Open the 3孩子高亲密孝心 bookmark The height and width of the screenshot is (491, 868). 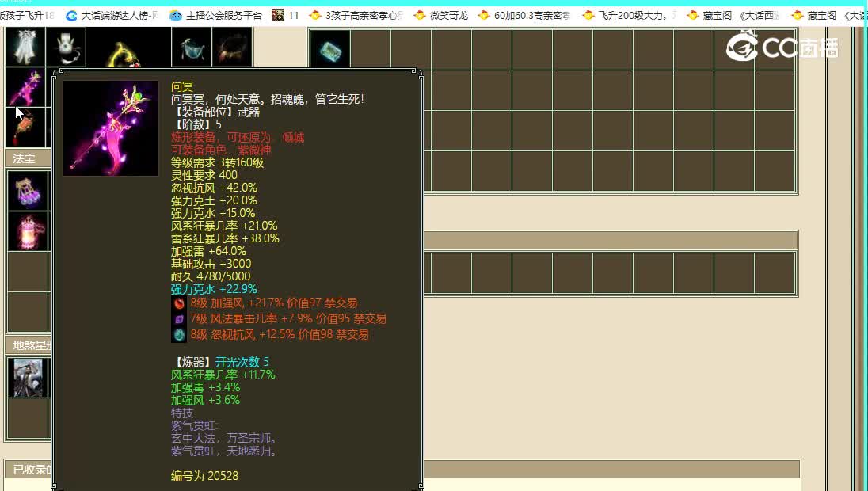point(356,16)
